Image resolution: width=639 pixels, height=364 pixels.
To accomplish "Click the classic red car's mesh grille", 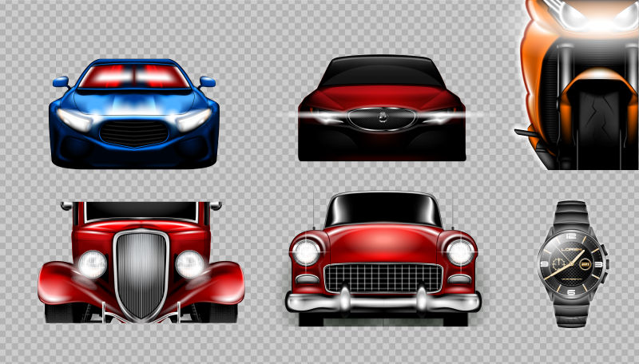I will pos(383,278).
